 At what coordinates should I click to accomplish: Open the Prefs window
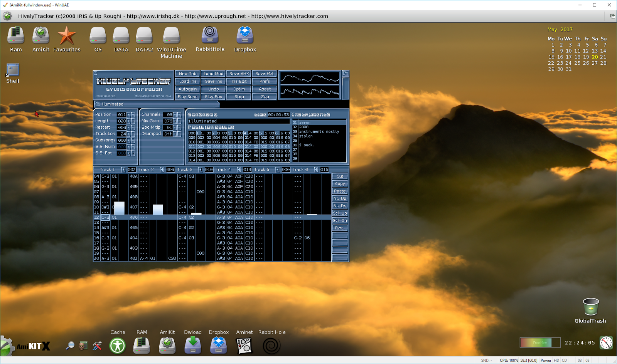(x=265, y=81)
